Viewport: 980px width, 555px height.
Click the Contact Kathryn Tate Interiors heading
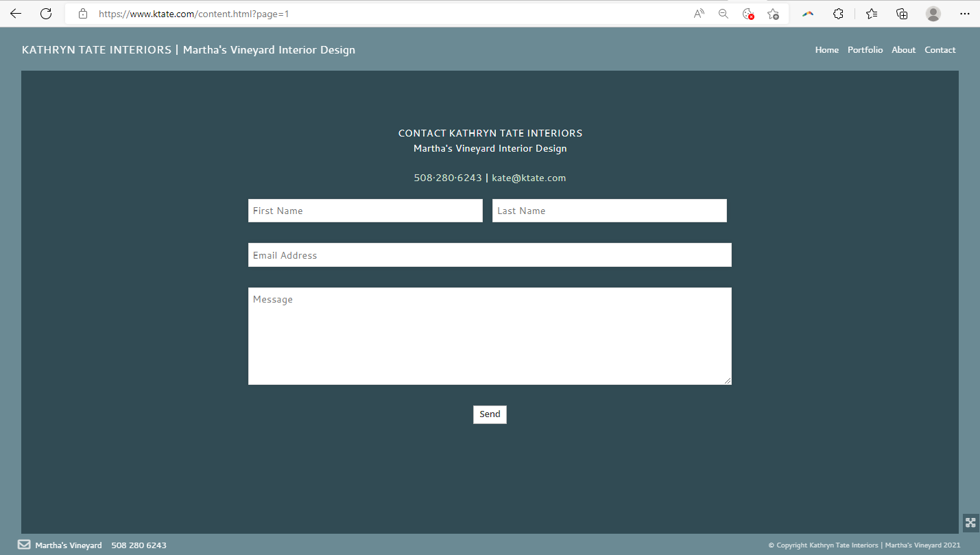click(x=490, y=133)
